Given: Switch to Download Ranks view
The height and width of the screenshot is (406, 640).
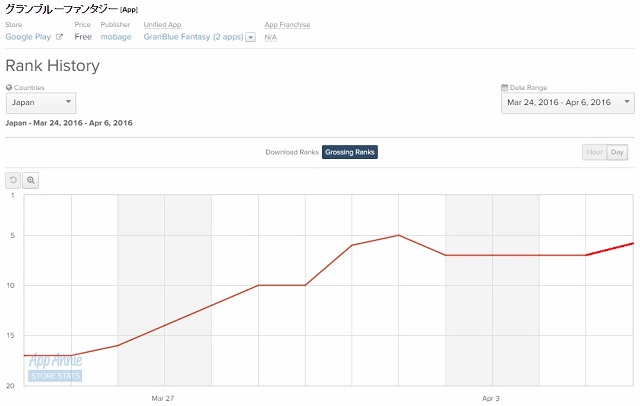Looking at the screenshot, I should tap(292, 152).
